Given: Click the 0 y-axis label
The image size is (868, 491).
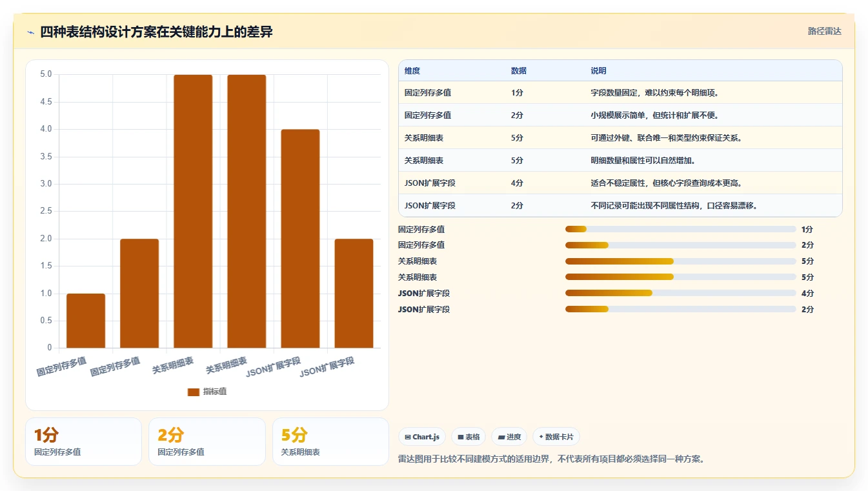Looking at the screenshot, I should (50, 348).
